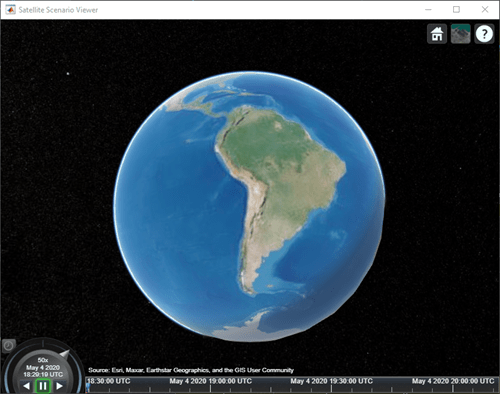The image size is (500, 394).
Task: Jump timeline to May 4 2020 20:00:00 UTC
Action: tap(453, 381)
